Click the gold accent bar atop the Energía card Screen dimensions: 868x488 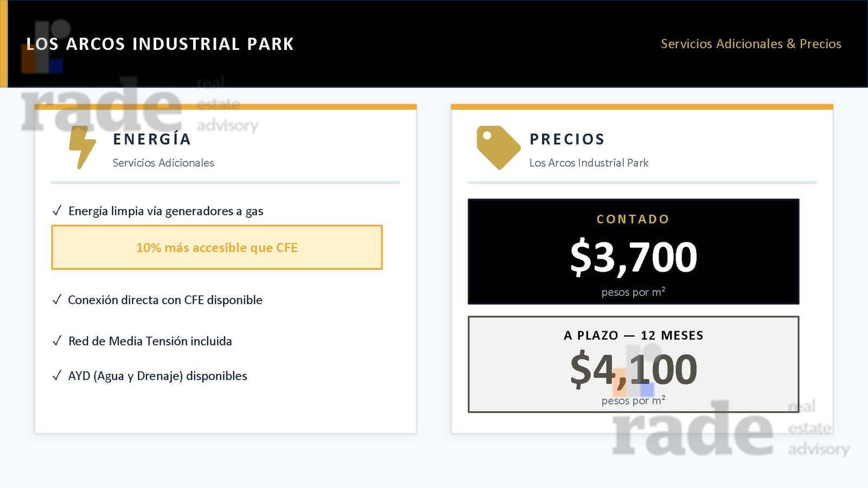click(x=226, y=107)
